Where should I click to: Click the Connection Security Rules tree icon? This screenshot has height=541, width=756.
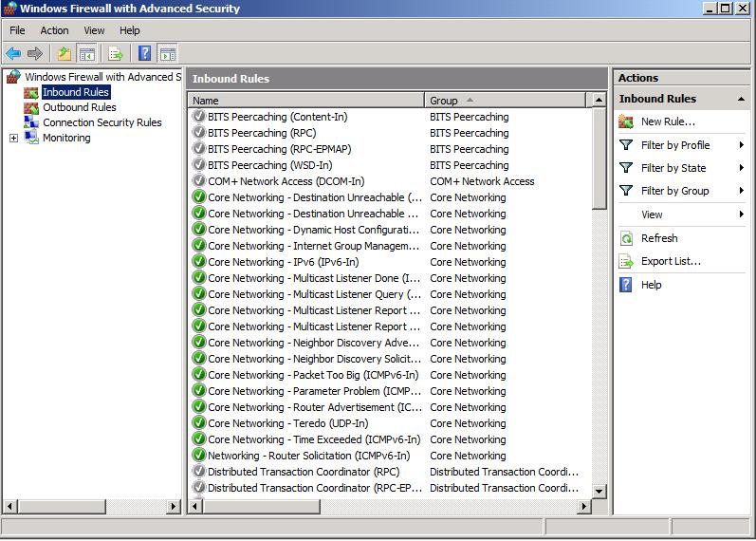point(31,122)
